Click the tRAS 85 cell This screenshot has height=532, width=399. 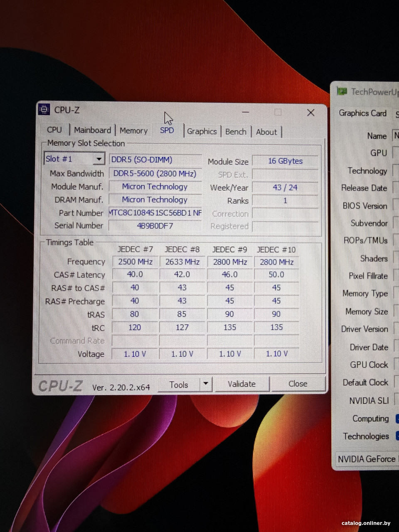182,314
